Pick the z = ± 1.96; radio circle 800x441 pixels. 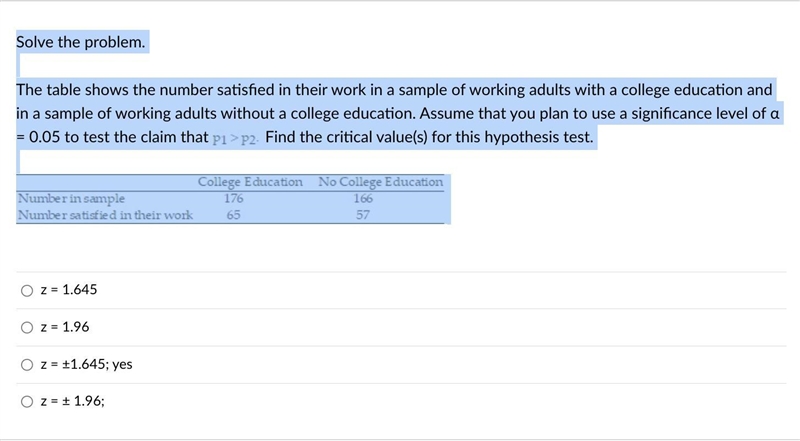click(27, 402)
